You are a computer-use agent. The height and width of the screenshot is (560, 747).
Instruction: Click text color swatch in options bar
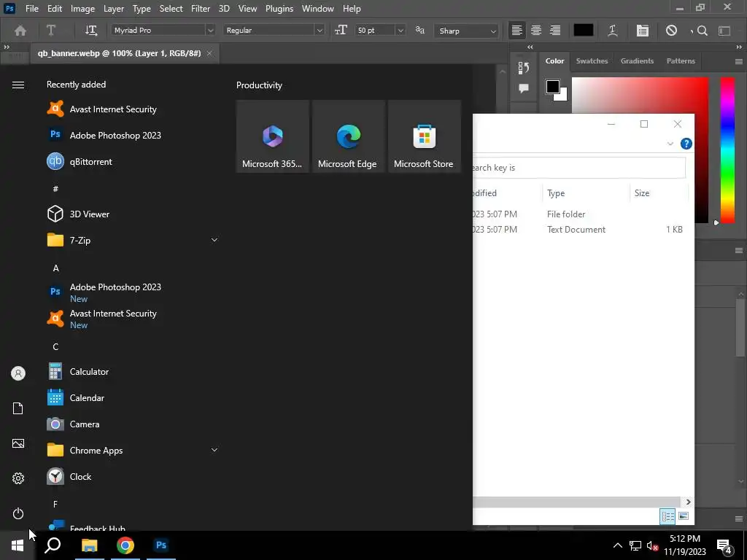tap(584, 30)
